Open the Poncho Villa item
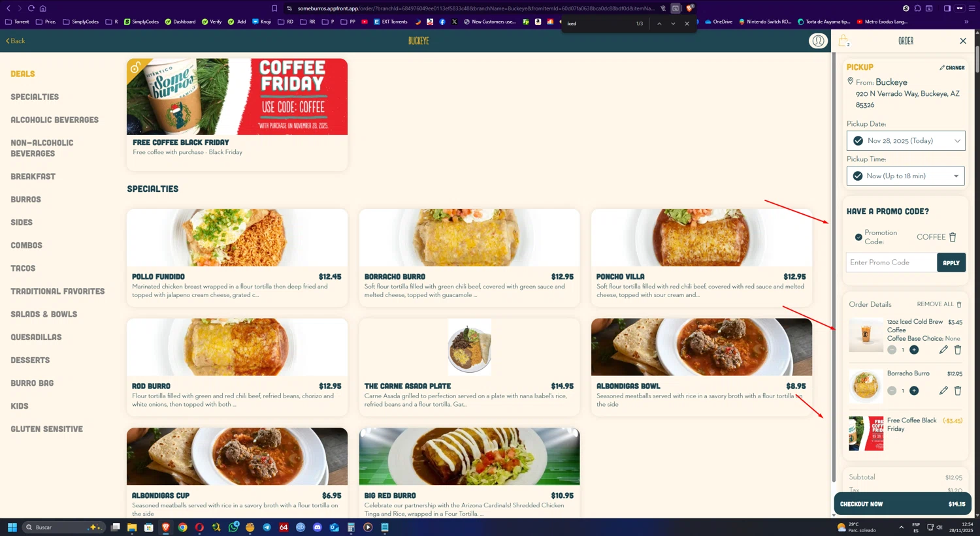Screen dimensions: 980x536 click(x=702, y=257)
